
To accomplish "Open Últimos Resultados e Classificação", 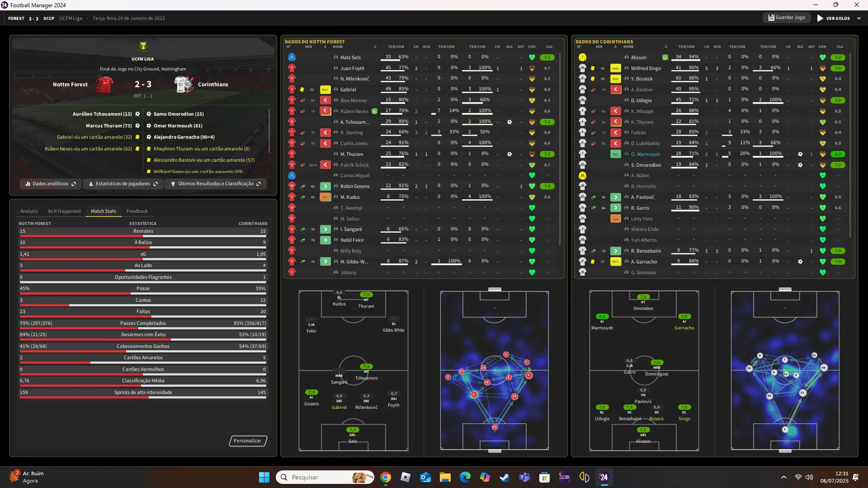I will click(216, 184).
